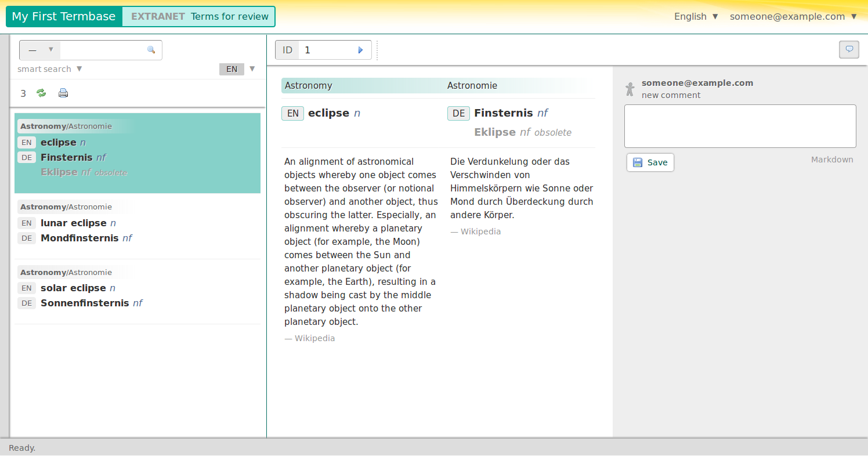Click the Wikipedia source link
The height and width of the screenshot is (456, 868).
315,338
